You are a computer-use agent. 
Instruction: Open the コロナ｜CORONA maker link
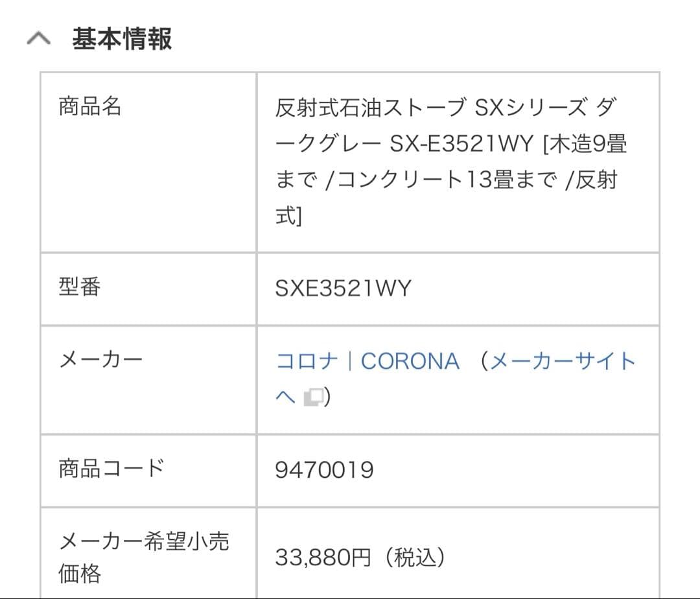pos(367,361)
